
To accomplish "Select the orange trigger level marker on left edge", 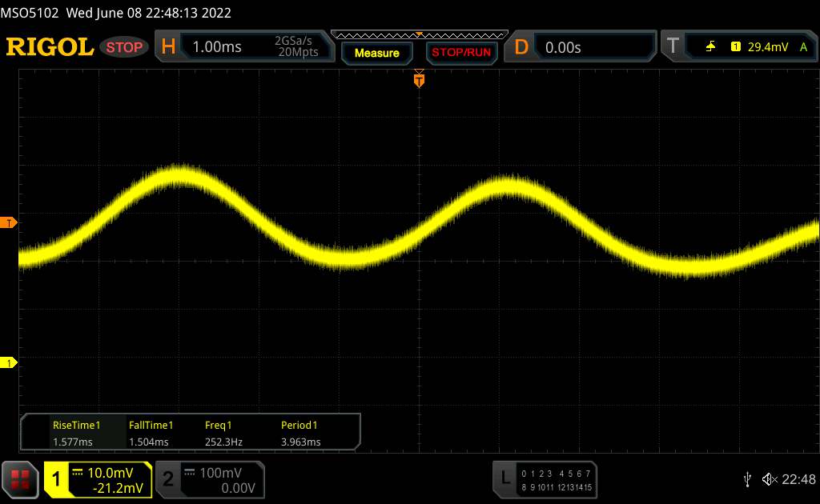I will point(9,222).
